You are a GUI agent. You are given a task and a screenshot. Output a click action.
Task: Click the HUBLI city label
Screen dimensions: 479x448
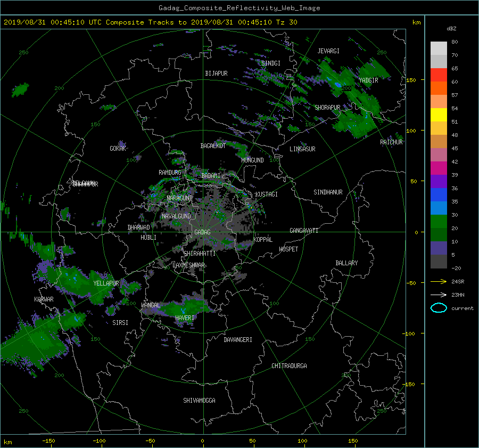[148, 237]
